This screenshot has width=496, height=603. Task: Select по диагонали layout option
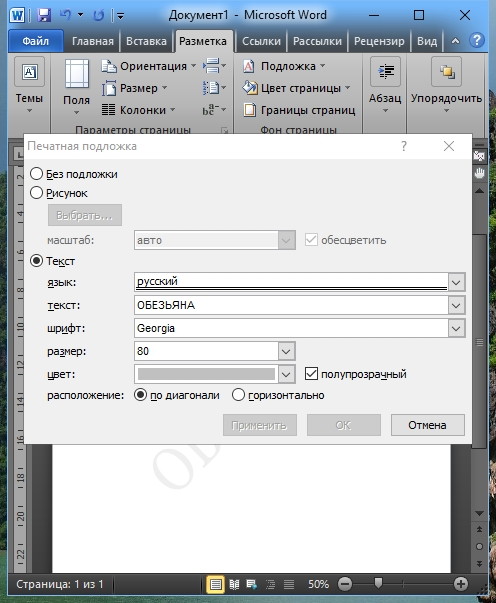pos(140,395)
